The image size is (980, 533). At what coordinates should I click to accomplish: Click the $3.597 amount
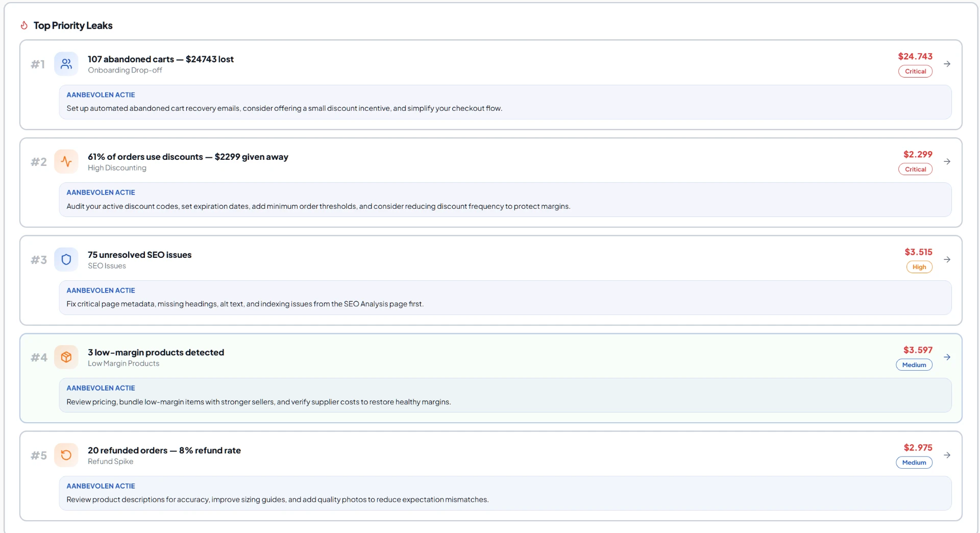918,350
